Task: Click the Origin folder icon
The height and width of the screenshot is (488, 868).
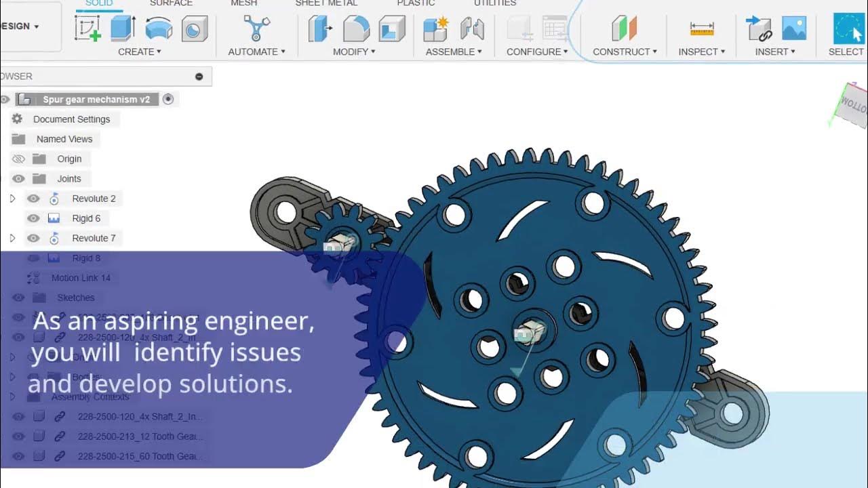Action: (x=39, y=159)
